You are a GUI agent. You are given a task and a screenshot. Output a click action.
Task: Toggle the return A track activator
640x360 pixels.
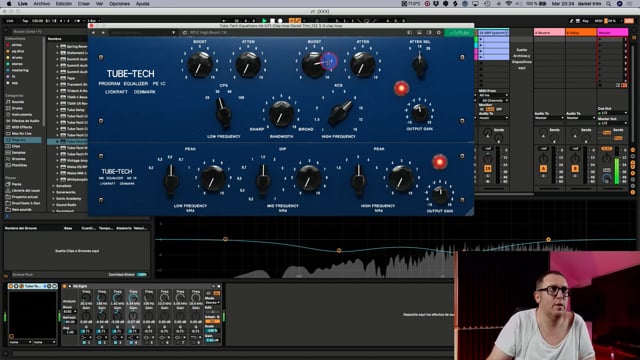(x=543, y=168)
